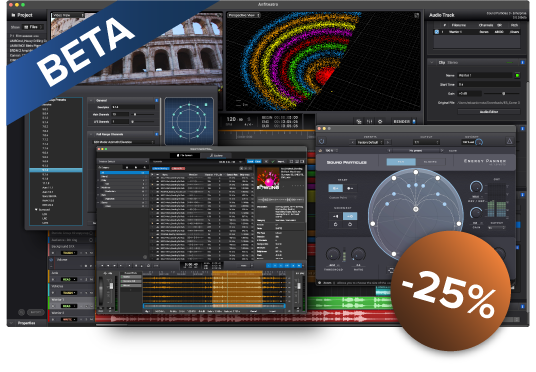Select next preset arrow in Energy Panner

[x=388, y=142]
